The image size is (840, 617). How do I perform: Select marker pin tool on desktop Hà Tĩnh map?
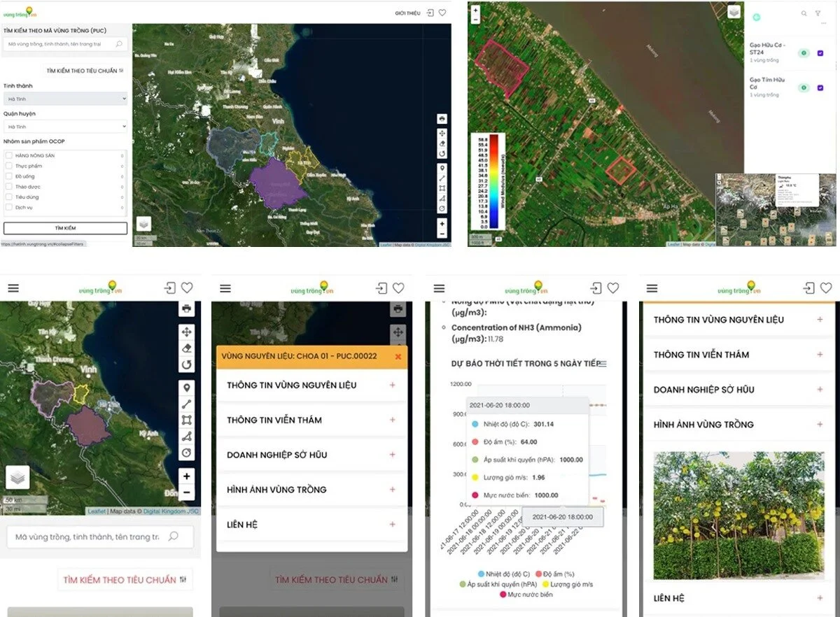pyautogui.click(x=442, y=169)
